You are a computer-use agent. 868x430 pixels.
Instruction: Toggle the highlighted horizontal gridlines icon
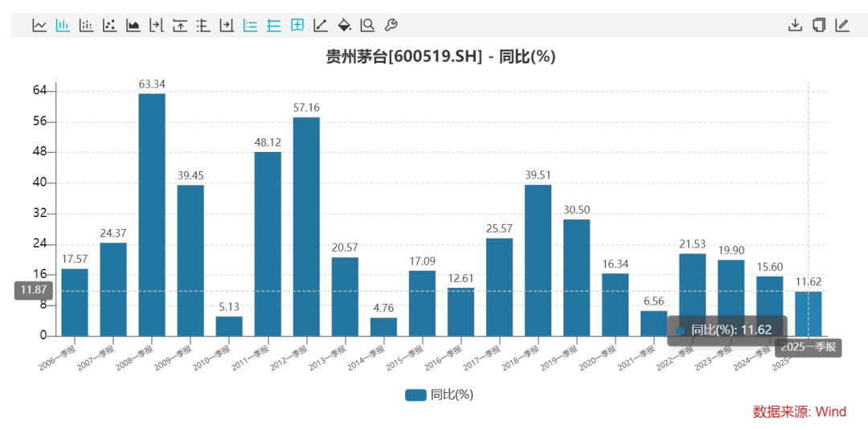tap(273, 25)
